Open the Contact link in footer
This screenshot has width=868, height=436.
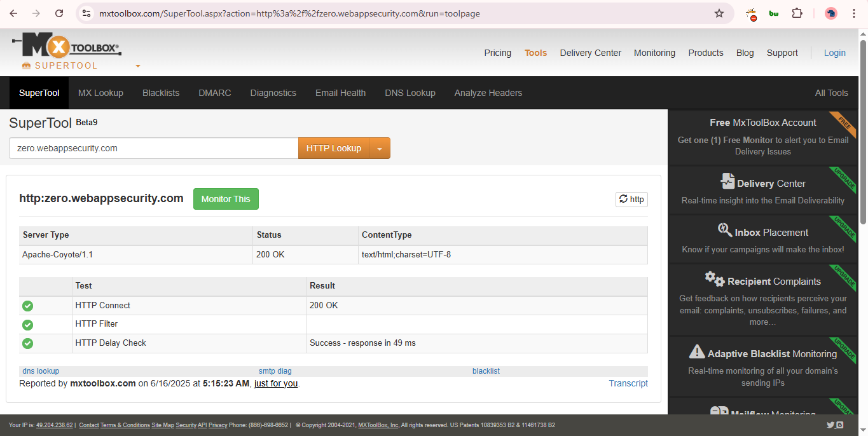pyautogui.click(x=89, y=425)
